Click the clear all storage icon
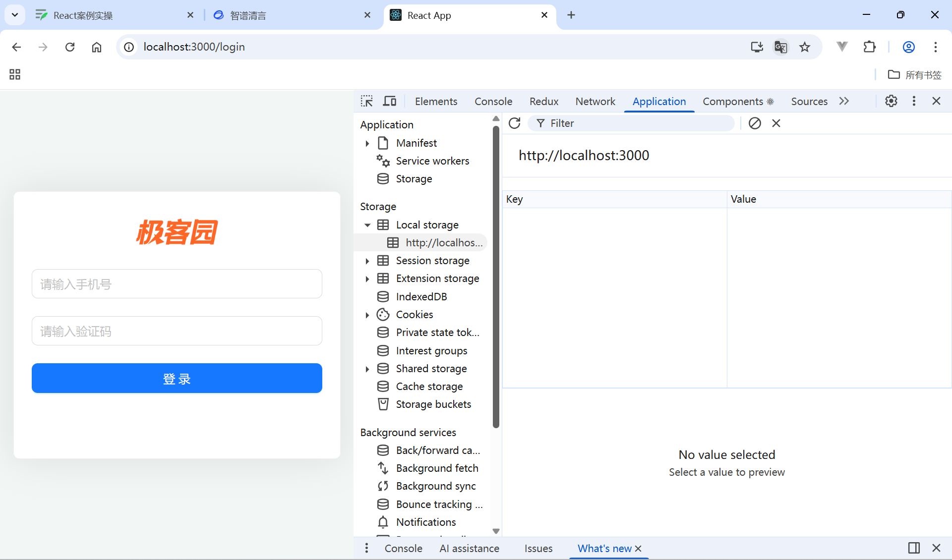952x560 pixels. tap(755, 123)
